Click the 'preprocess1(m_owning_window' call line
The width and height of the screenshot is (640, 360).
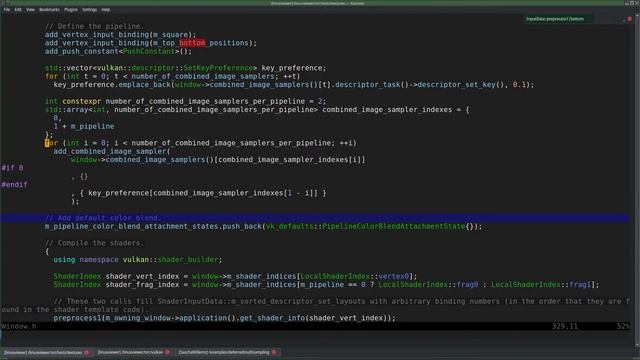(x=224, y=318)
